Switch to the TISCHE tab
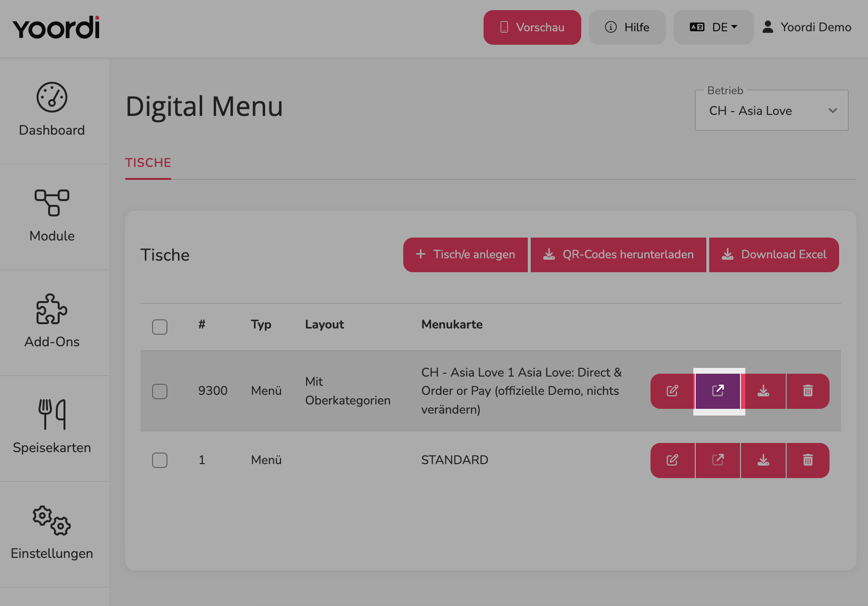 148,163
